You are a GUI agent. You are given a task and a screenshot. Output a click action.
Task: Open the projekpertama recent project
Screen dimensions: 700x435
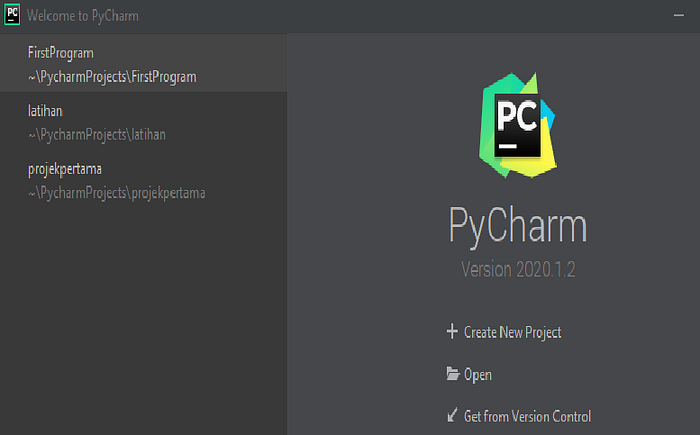coord(143,180)
